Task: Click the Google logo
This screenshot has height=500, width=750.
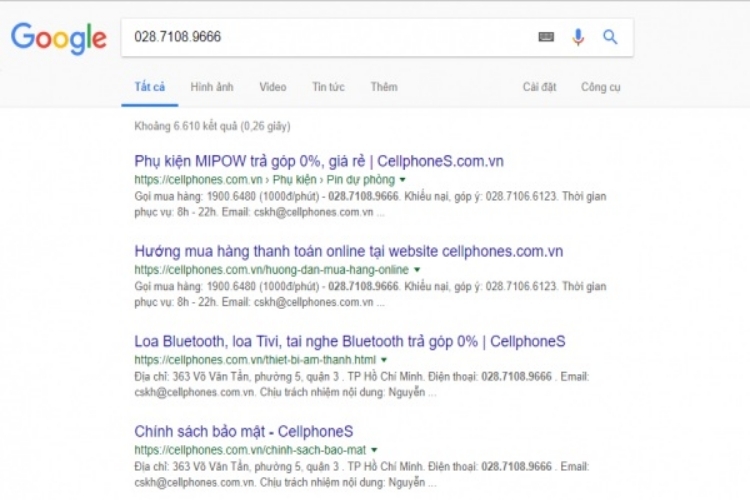Action: [x=58, y=38]
